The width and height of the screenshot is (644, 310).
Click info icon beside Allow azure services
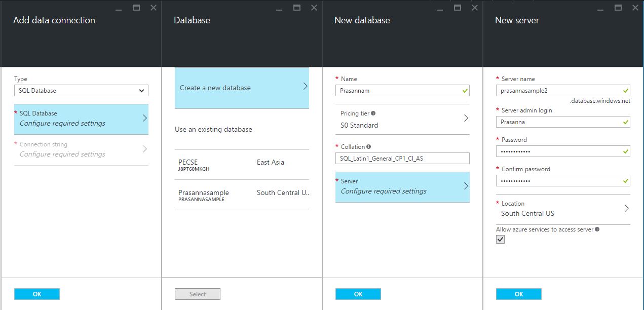pyautogui.click(x=597, y=229)
